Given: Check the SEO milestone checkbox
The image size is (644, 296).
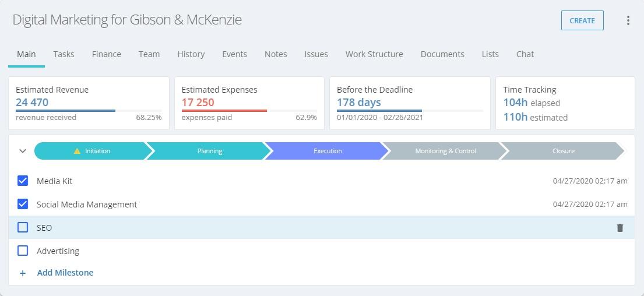Looking at the screenshot, I should point(23,227).
